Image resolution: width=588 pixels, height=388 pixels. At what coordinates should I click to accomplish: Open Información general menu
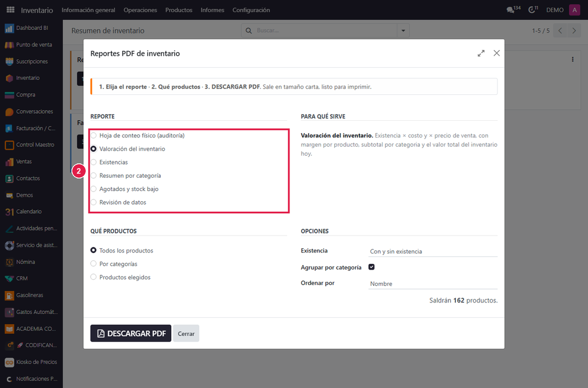pyautogui.click(x=88, y=10)
